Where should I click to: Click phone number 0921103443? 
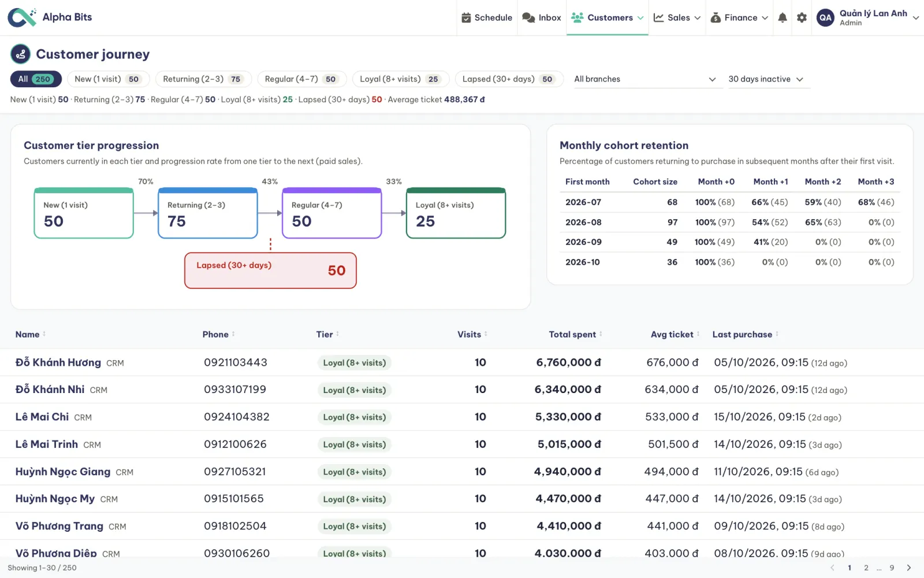[x=236, y=362]
